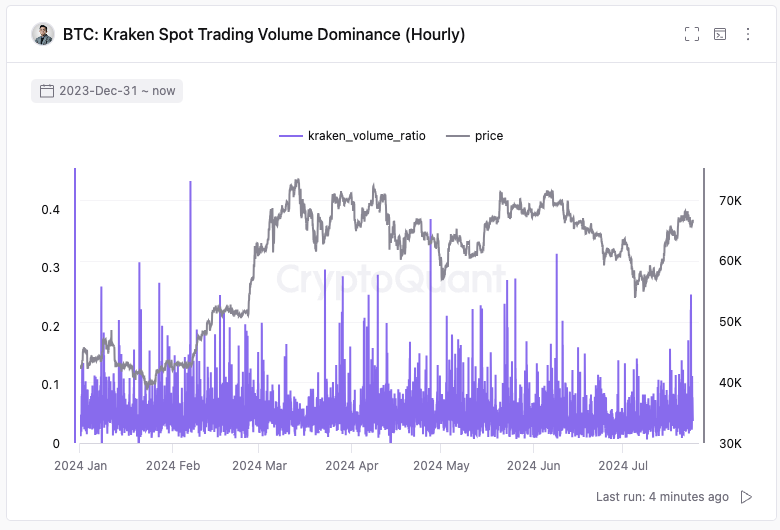Image resolution: width=780 pixels, height=530 pixels.
Task: Click the chart title text
Action: 264,34
